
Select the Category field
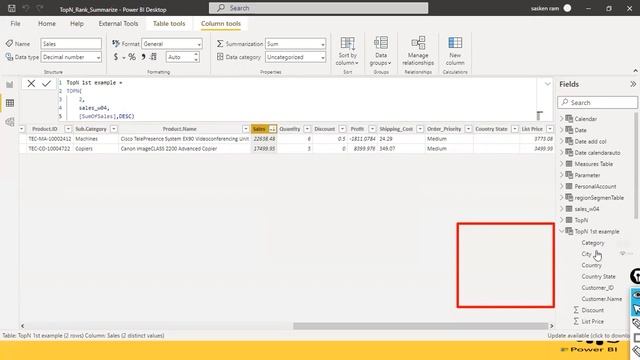pos(593,243)
